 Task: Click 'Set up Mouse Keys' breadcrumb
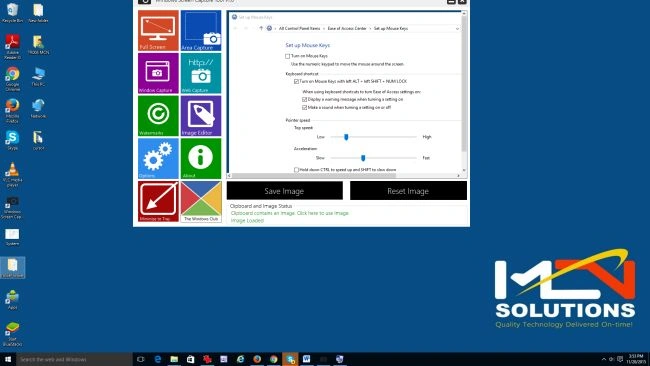(391, 29)
